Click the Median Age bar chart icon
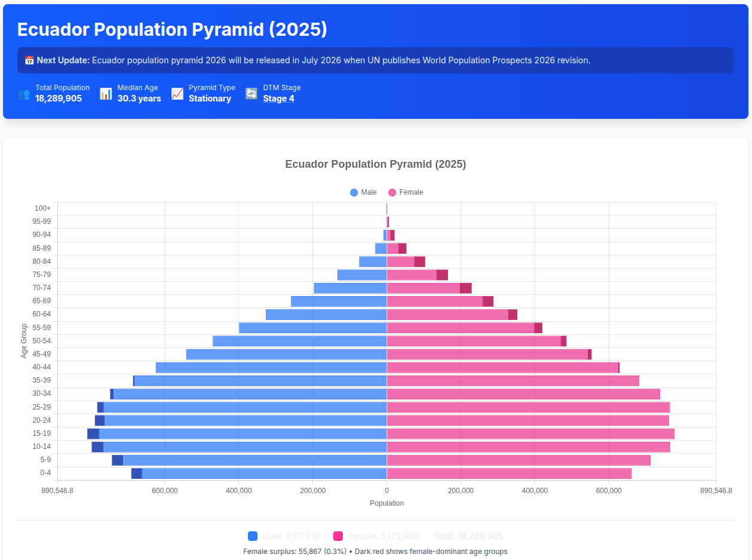752x560 pixels. click(106, 94)
